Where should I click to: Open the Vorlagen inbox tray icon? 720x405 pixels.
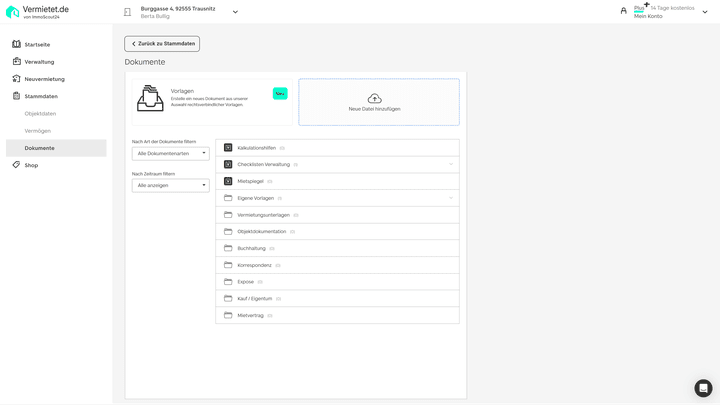coord(151,98)
